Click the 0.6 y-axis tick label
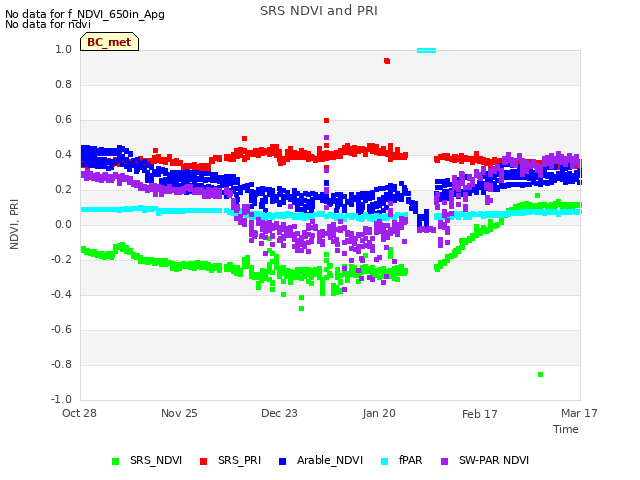The image size is (640, 480). [x=63, y=120]
